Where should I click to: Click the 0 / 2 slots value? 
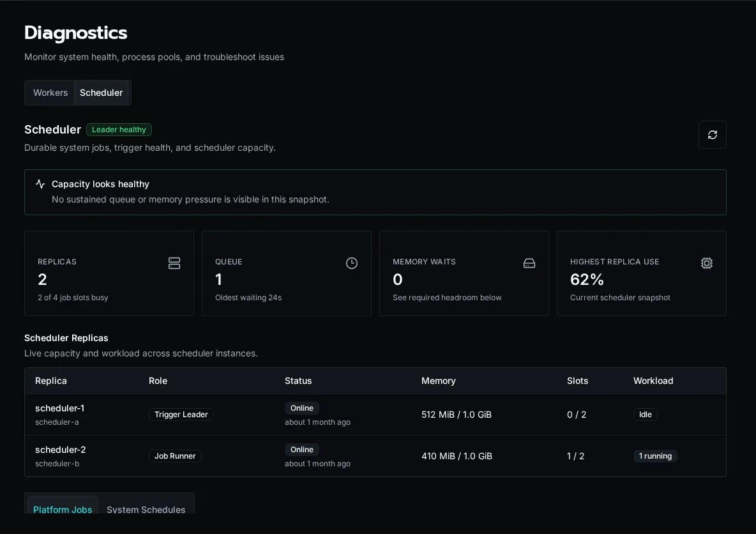point(577,415)
